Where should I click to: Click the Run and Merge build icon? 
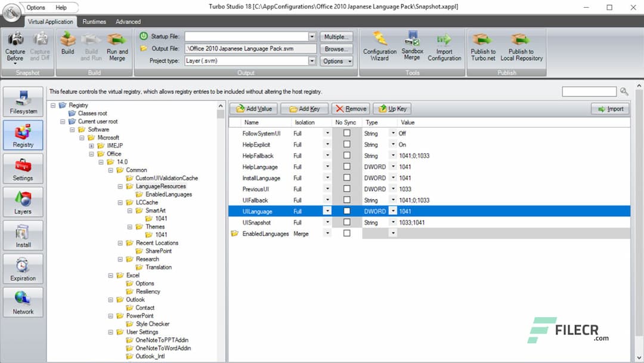[x=117, y=47]
